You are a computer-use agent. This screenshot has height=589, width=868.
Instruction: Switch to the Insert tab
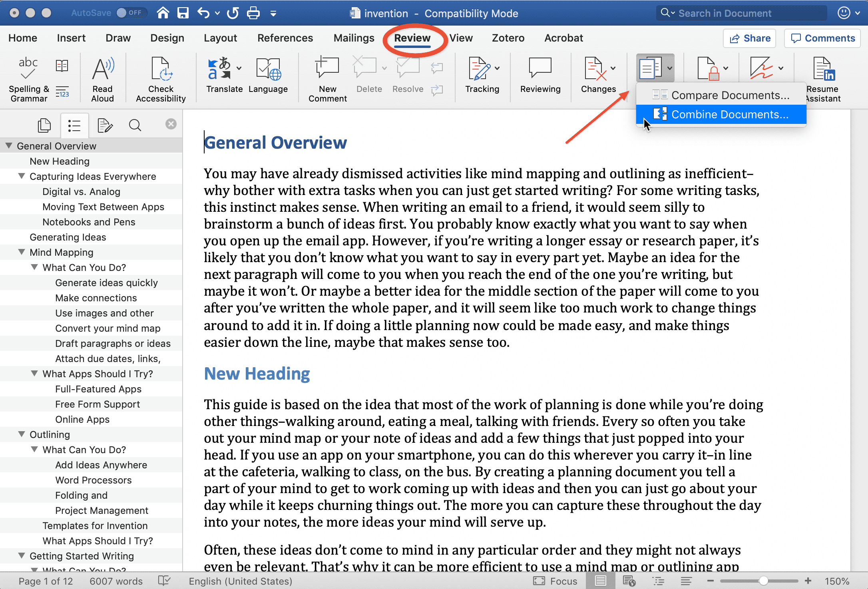tap(71, 38)
